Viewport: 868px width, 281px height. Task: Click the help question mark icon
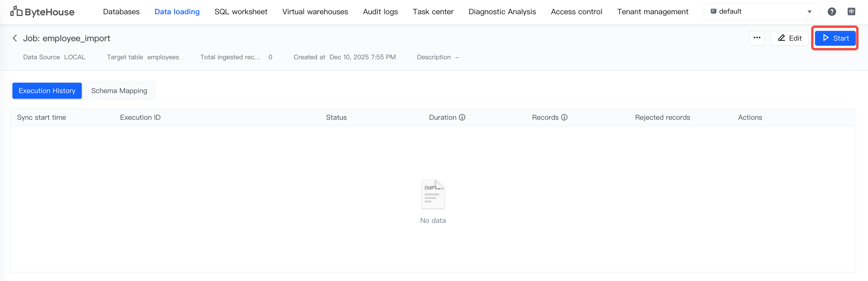(832, 12)
